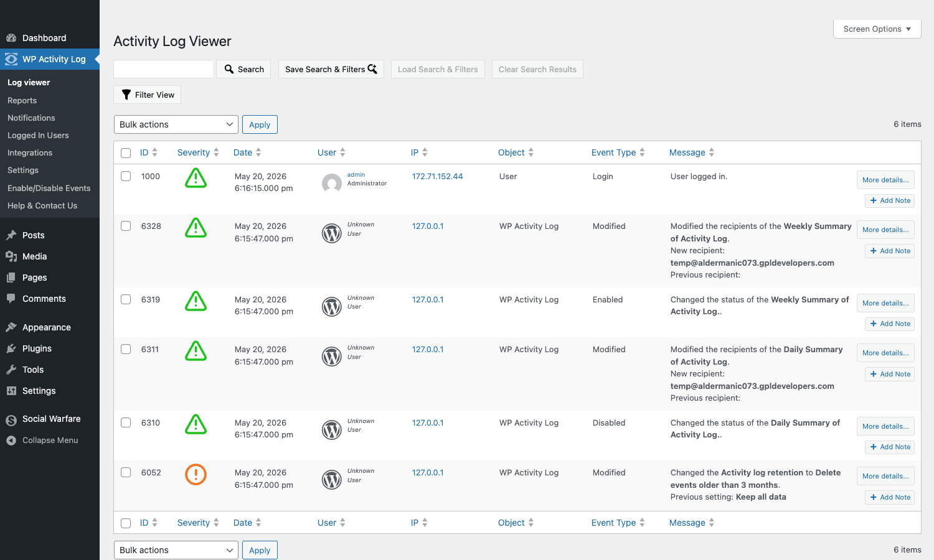934x560 pixels.
Task: Click the Tools wrench icon
Action: tap(11, 370)
